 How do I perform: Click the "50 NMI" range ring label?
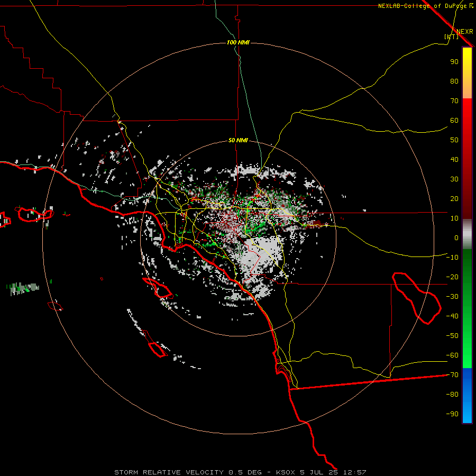(x=238, y=140)
